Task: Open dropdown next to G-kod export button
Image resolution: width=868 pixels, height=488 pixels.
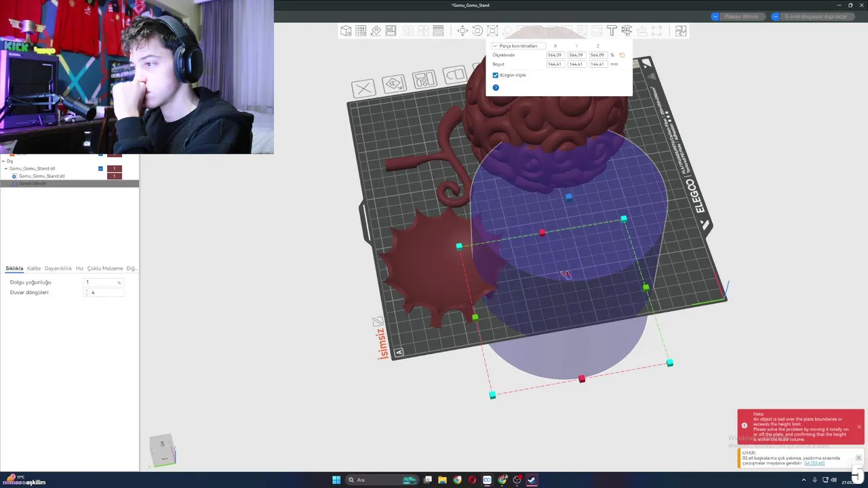Action: [775, 16]
